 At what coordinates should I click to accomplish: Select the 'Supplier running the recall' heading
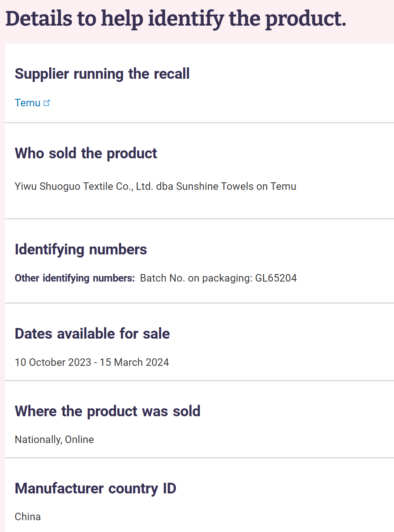coord(102,74)
